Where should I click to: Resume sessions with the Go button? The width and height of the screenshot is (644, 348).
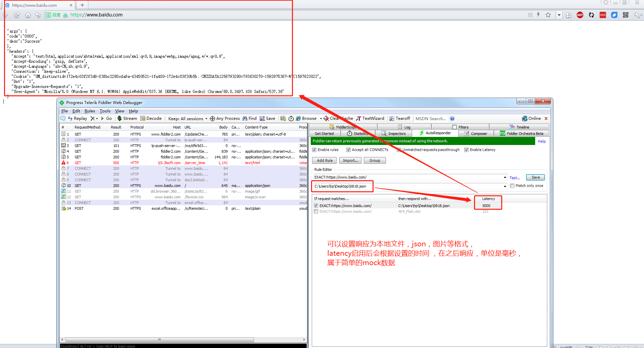click(106, 118)
